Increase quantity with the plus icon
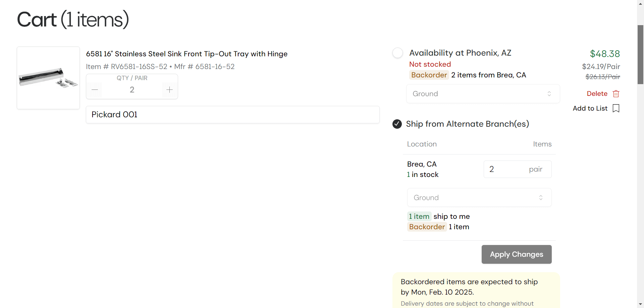The height and width of the screenshot is (308, 644). click(169, 90)
